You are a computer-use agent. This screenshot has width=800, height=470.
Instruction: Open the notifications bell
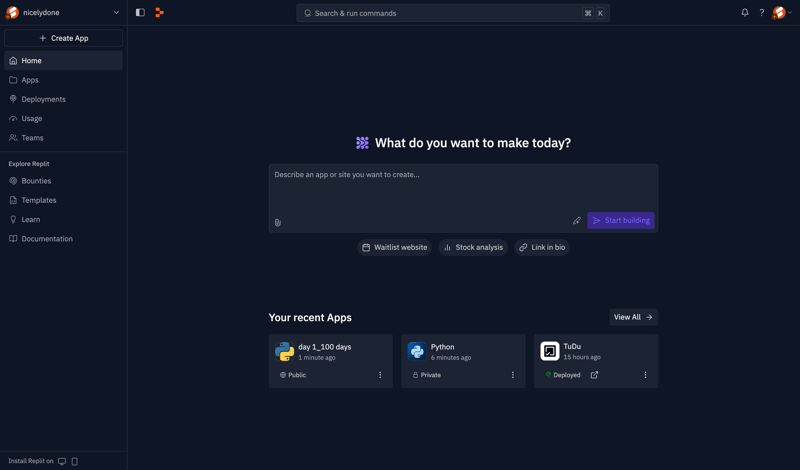745,13
